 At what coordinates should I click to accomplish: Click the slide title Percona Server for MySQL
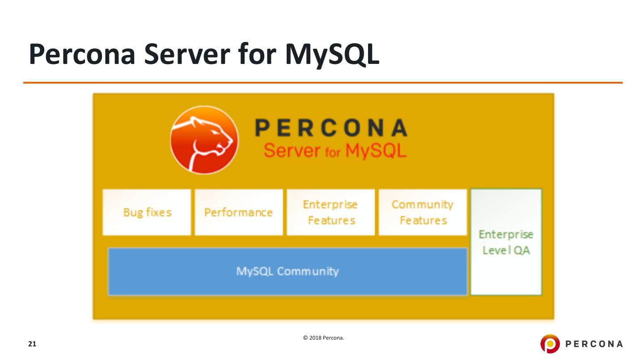pyautogui.click(x=204, y=55)
